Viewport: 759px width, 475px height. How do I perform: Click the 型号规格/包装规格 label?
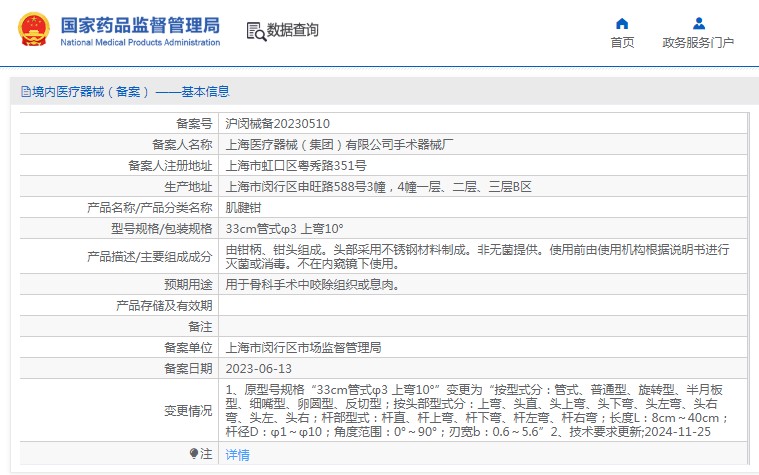click(x=162, y=229)
